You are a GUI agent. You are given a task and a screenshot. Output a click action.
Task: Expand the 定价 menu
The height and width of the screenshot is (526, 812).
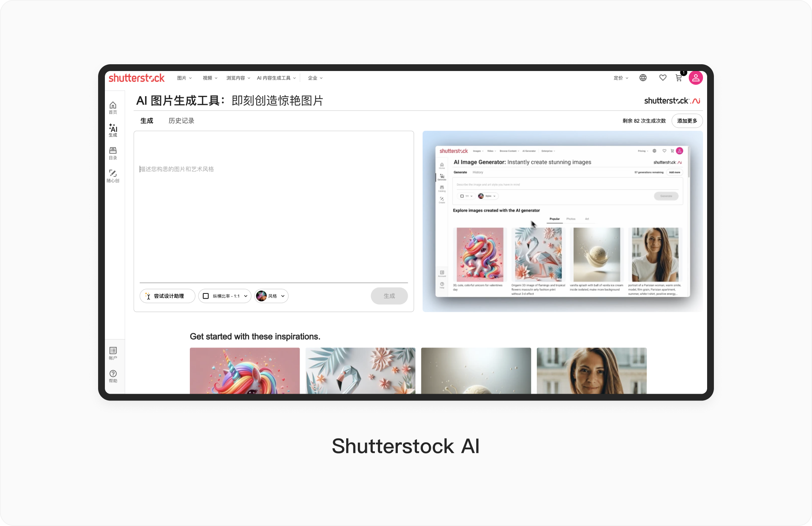pyautogui.click(x=621, y=78)
